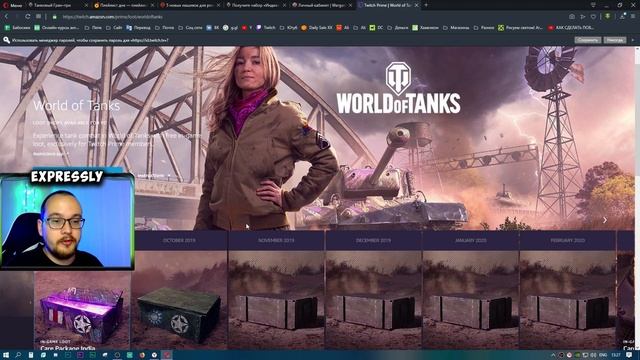Open the Бабосики bookmark

(17, 28)
